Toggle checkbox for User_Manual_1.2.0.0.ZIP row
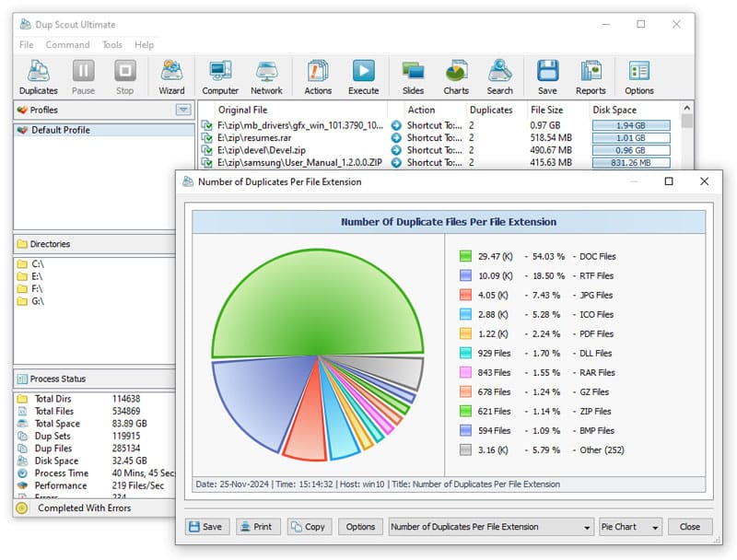 click(x=206, y=162)
